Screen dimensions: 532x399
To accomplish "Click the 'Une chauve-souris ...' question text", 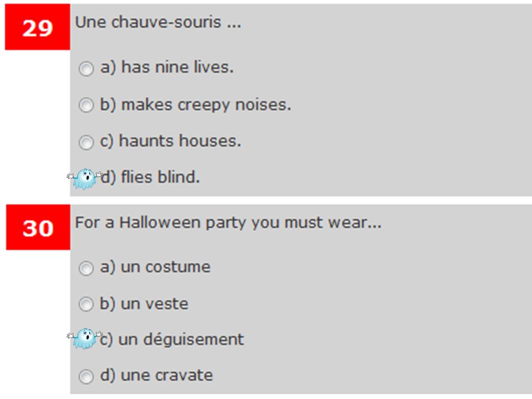I will 158,22.
